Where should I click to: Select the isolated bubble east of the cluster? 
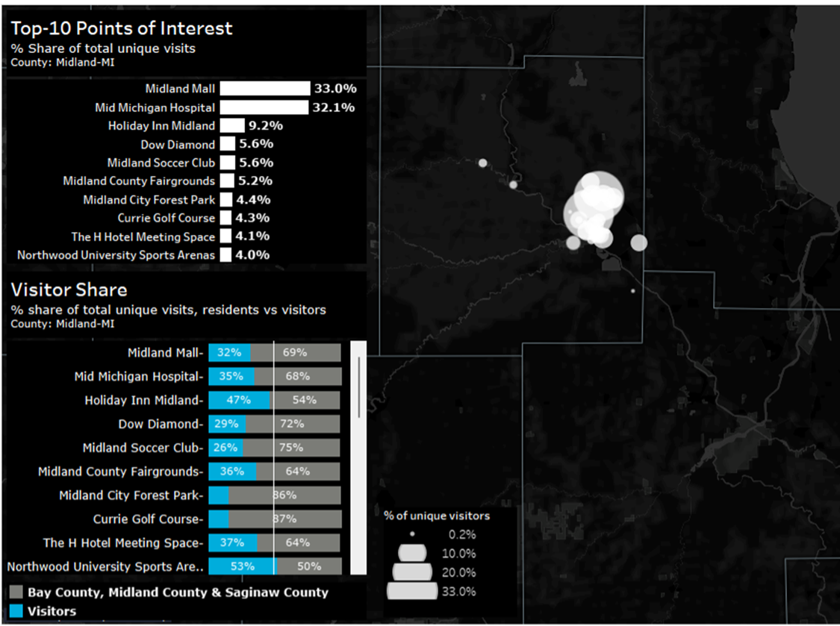click(x=638, y=242)
